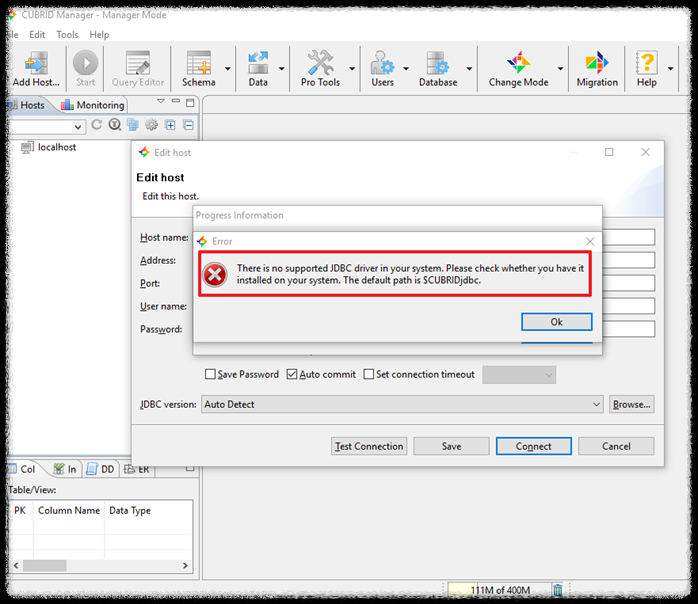Click the horizontal scrollbar thumb in column table
Image resolution: width=698 pixels, height=604 pixels.
(x=45, y=565)
